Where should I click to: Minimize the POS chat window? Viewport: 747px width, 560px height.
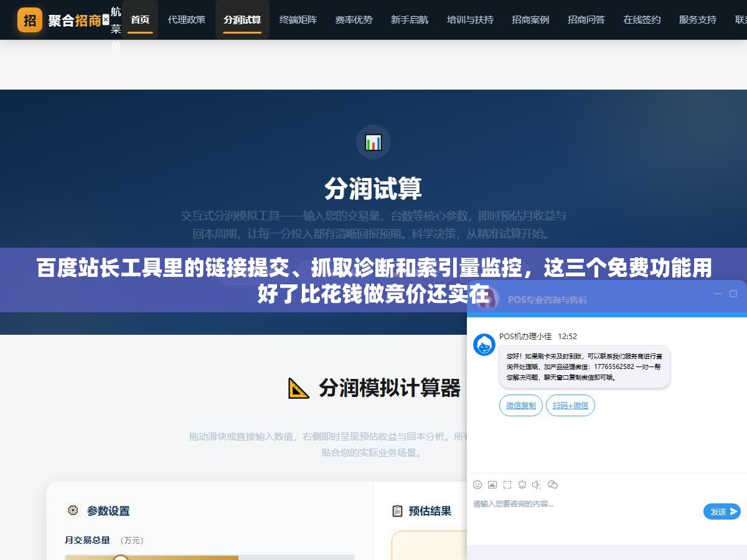click(x=718, y=294)
